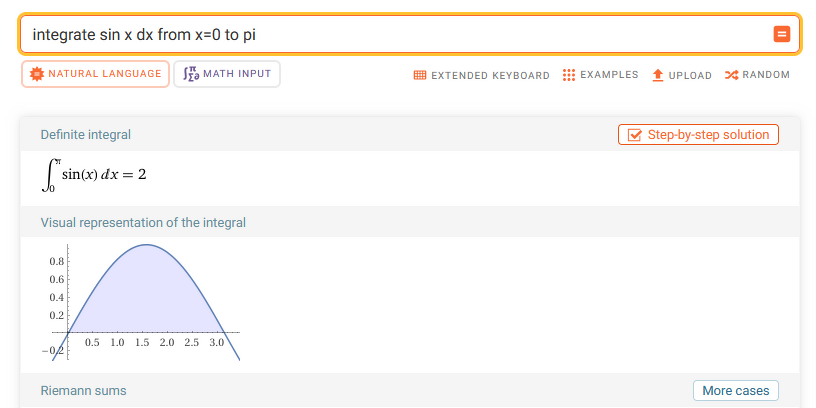Switch to Math Input mode
This screenshot has width=816, height=408.
pyautogui.click(x=227, y=74)
